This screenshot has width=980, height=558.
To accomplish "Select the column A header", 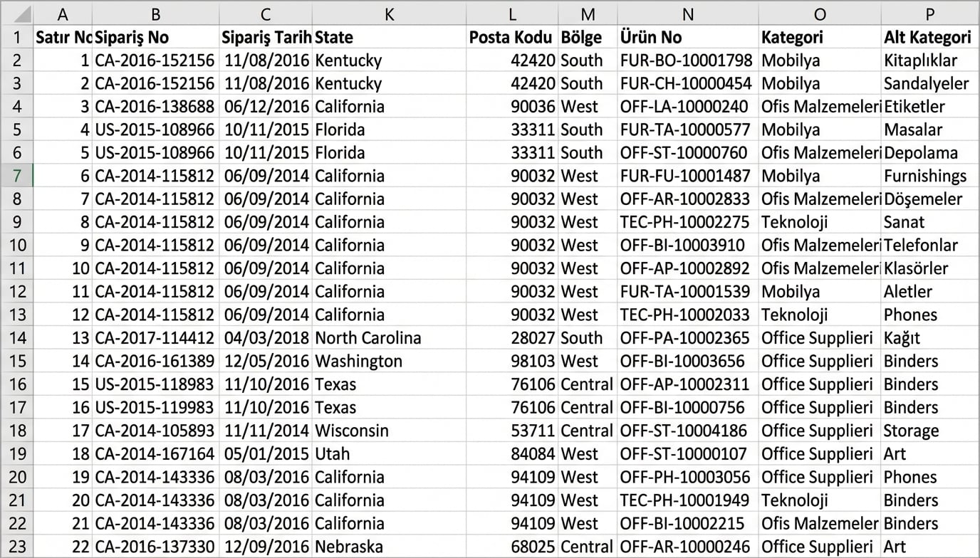I will tap(63, 14).
